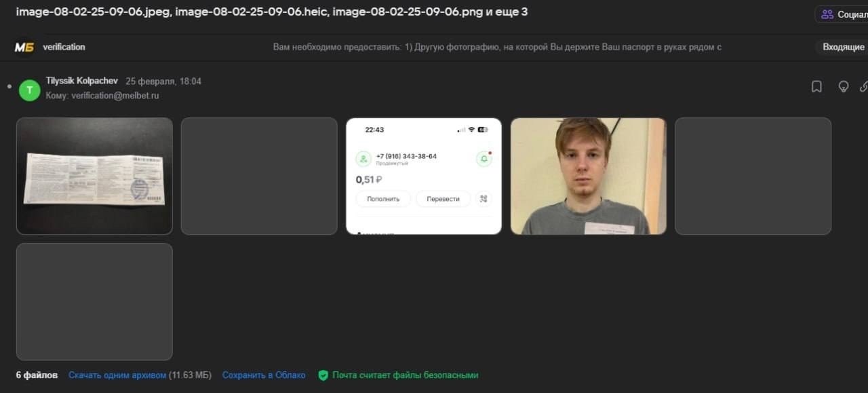
Task: Click the chain link icon at right edge
Action: [864, 87]
